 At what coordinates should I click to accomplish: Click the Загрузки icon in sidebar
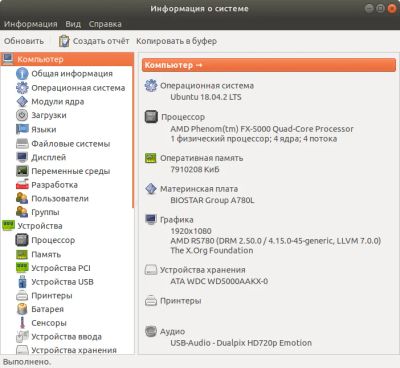[x=22, y=115]
